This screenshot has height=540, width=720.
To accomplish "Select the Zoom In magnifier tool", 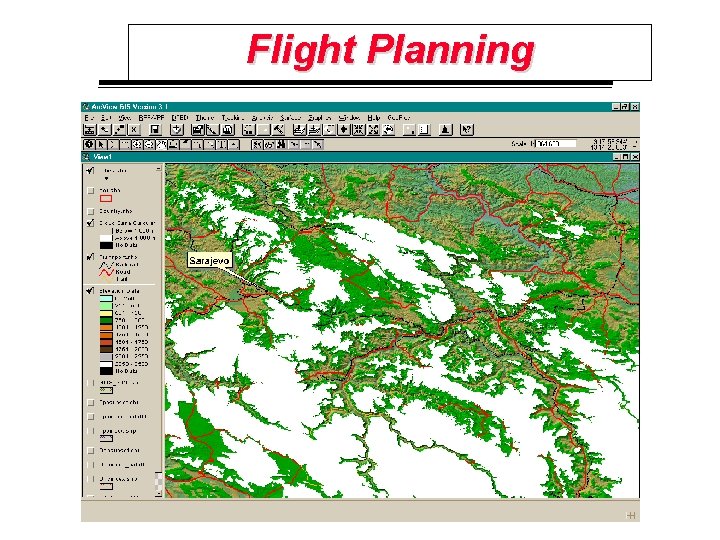I will pyautogui.click(x=137, y=145).
